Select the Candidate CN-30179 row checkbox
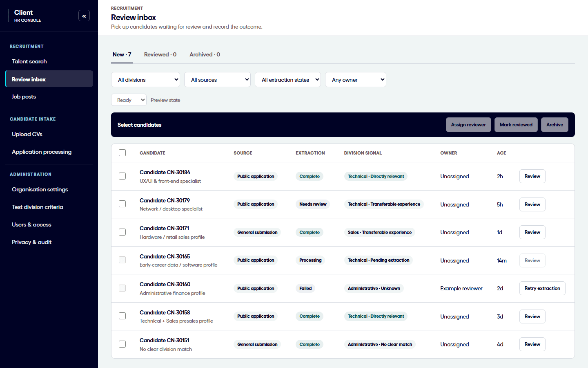Screen dimensions: 588x368 (122, 204)
